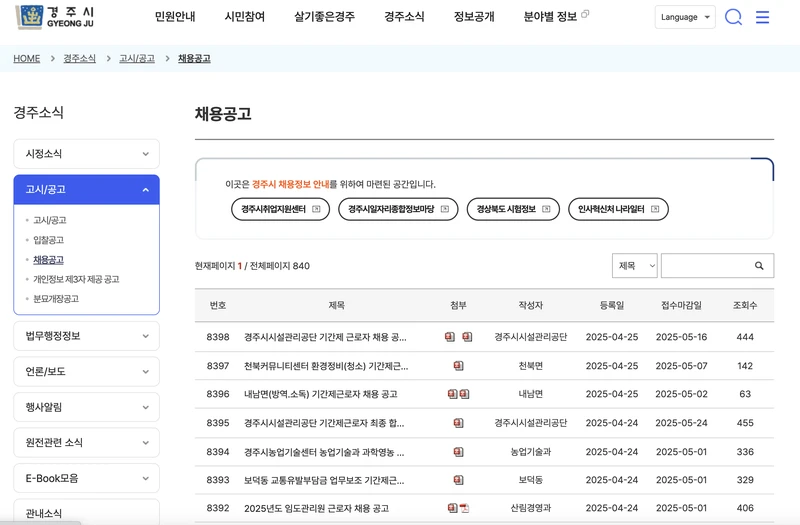
Task: Select 채용공고 sidebar submenu item
Action: coord(48,260)
